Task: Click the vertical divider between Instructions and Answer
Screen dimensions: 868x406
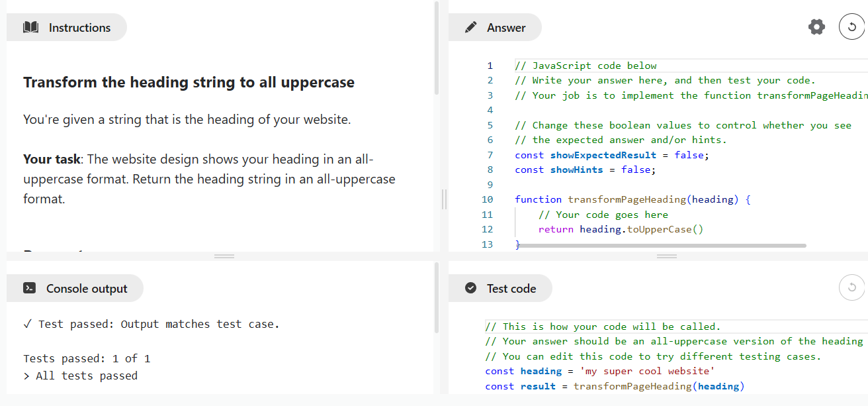Action: [444, 199]
